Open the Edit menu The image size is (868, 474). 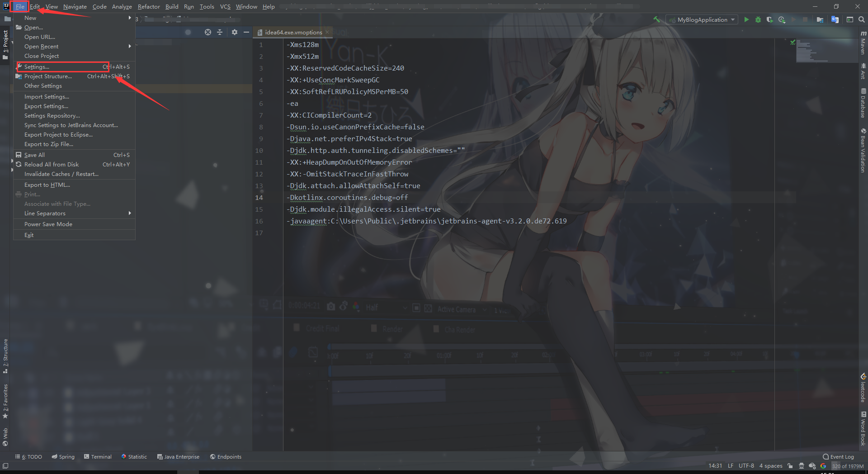[35, 6]
